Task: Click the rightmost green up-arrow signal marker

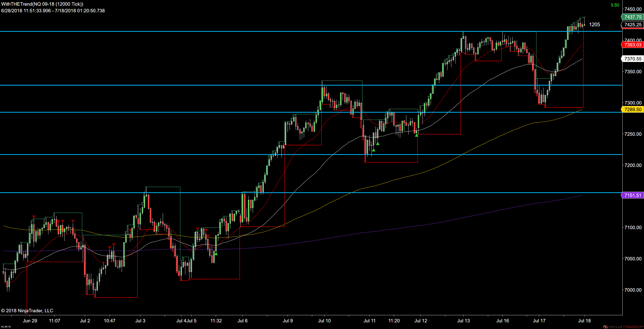Action: coord(416,135)
